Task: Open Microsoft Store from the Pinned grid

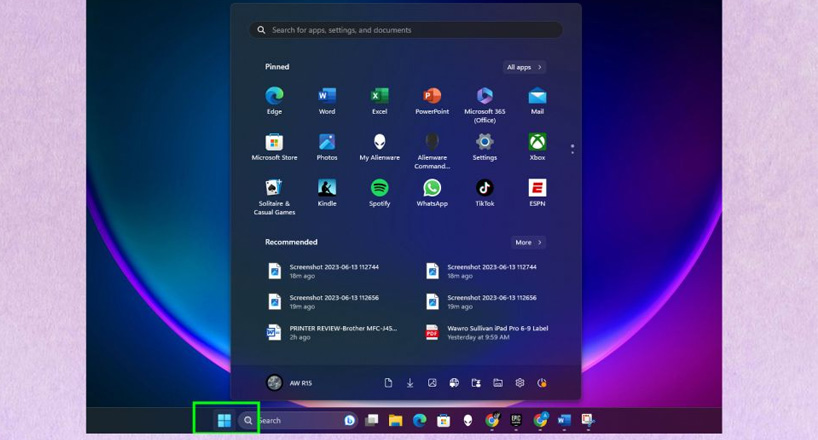Action: pos(274,147)
